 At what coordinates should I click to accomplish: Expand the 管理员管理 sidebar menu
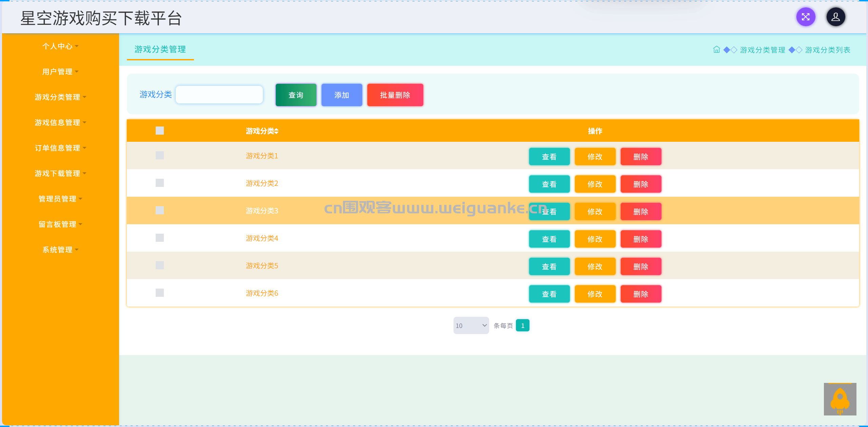pos(60,199)
